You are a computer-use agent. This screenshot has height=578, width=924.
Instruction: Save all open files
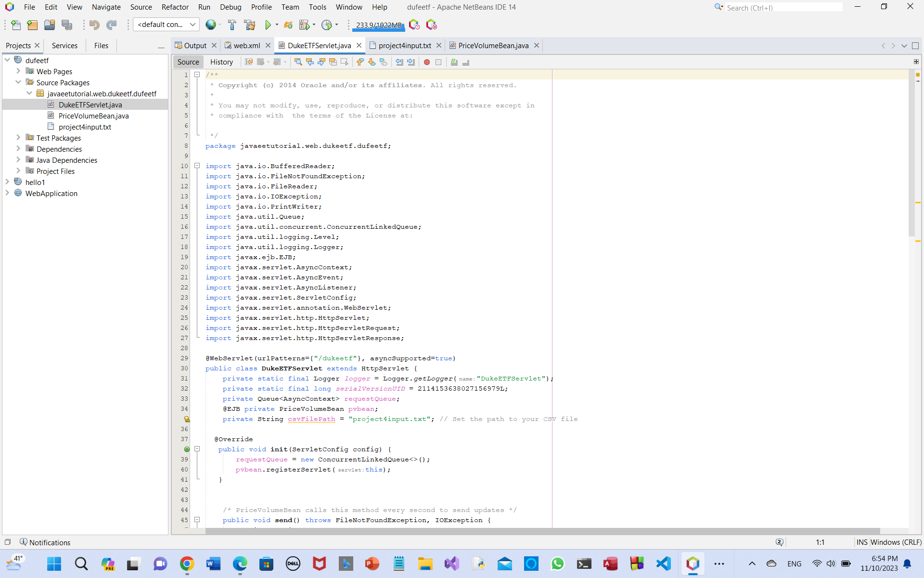click(67, 25)
